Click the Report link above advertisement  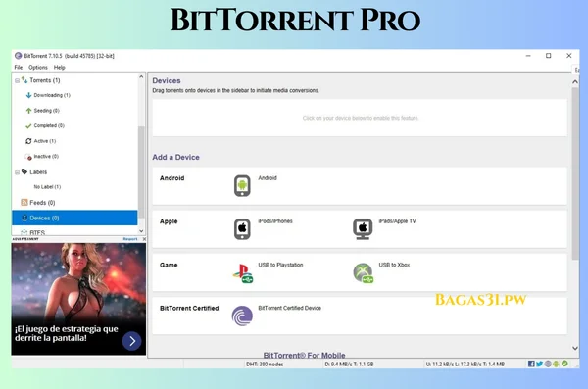pos(130,239)
